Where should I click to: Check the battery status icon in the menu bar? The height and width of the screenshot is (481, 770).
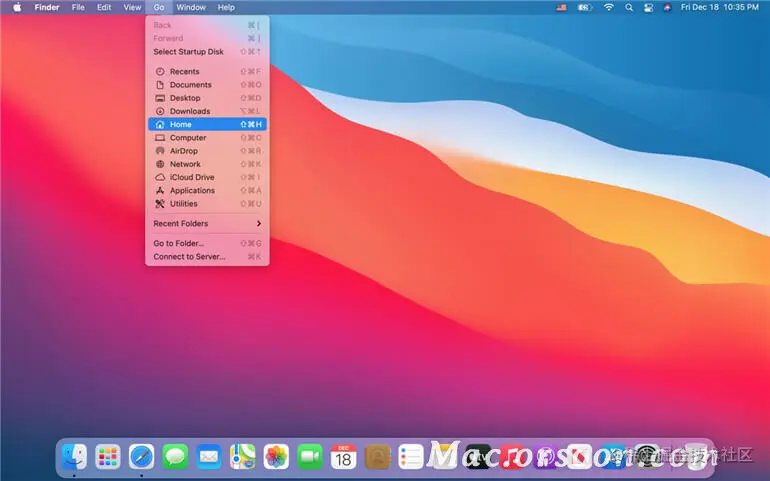pyautogui.click(x=584, y=7)
